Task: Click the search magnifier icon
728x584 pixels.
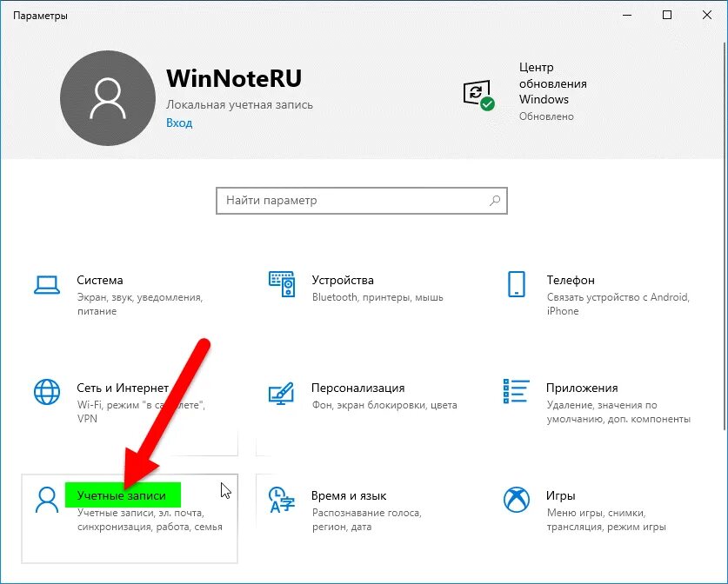Action: tap(495, 201)
